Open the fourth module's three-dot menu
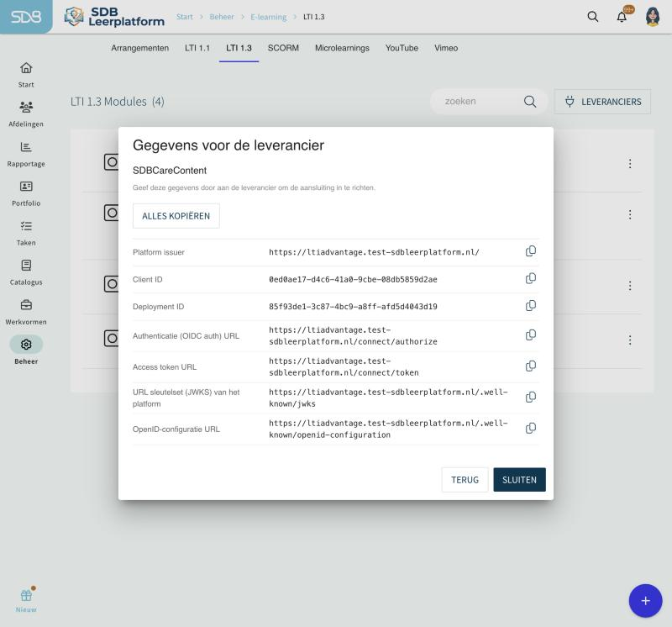This screenshot has height=627, width=672. tap(630, 340)
